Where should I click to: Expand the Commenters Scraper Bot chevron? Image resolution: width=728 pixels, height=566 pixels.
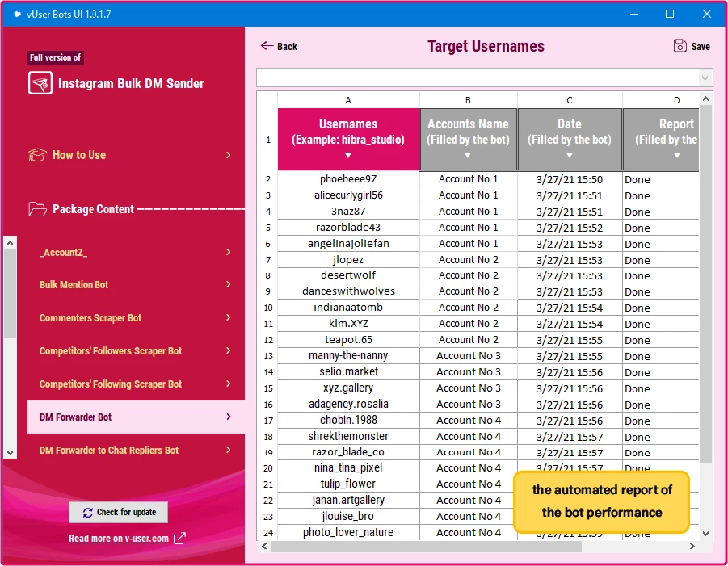pos(228,317)
